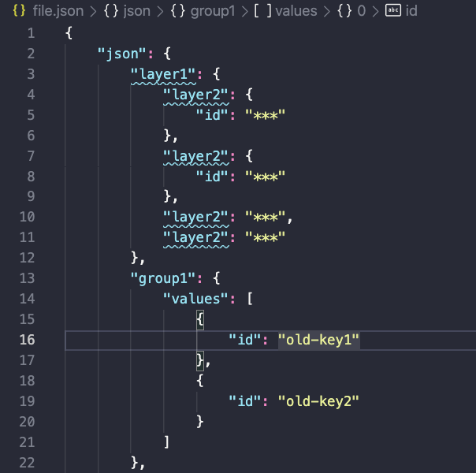Open the file.json breadcrumb

58,11
